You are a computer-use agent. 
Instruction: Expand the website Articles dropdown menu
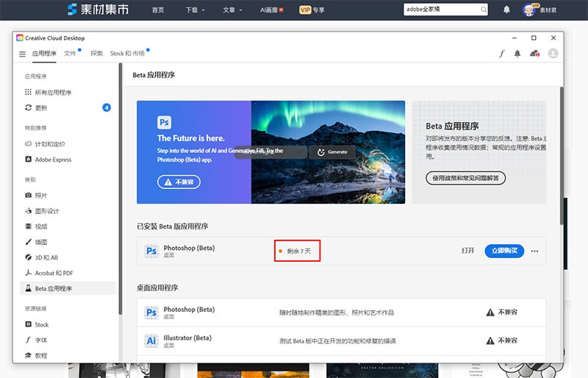(x=232, y=10)
